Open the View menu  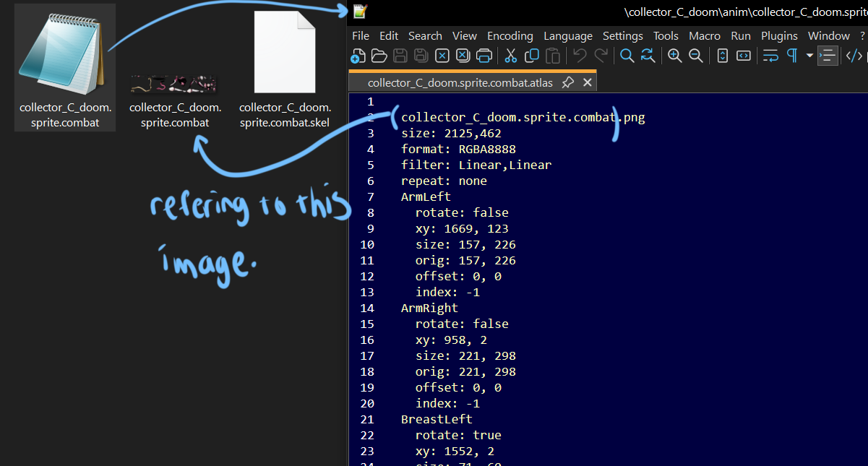(x=465, y=35)
